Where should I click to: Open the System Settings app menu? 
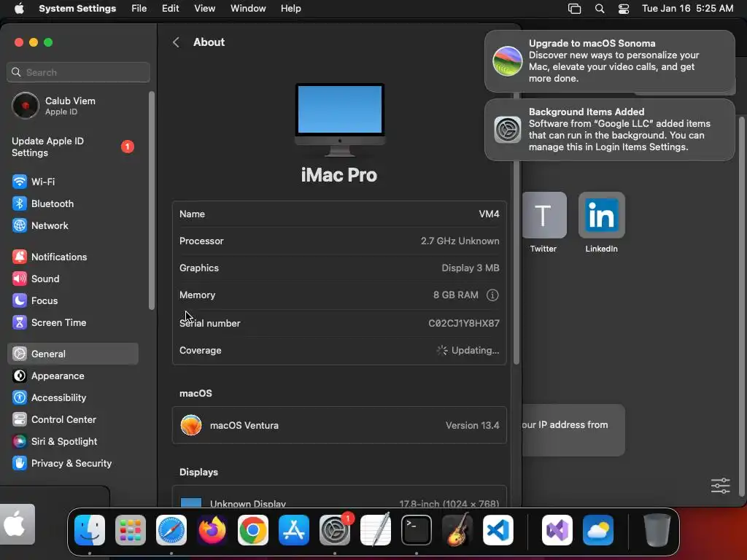[77, 9]
